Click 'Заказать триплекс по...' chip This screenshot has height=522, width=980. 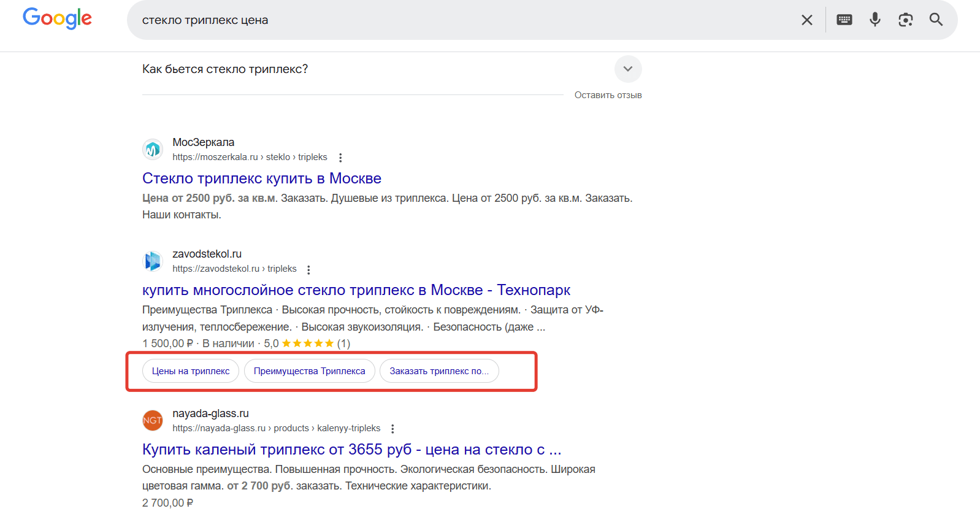pos(439,371)
